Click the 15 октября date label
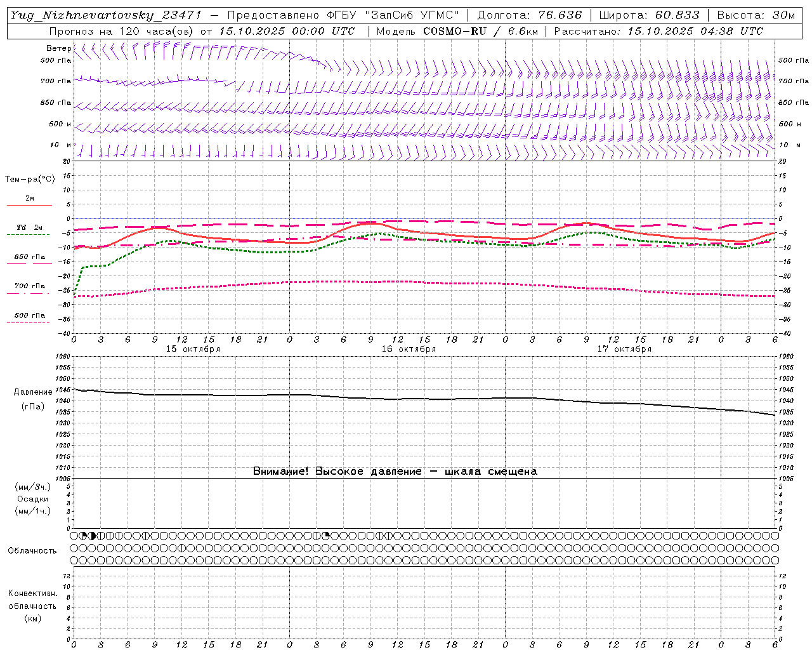812x650 pixels. tap(193, 349)
